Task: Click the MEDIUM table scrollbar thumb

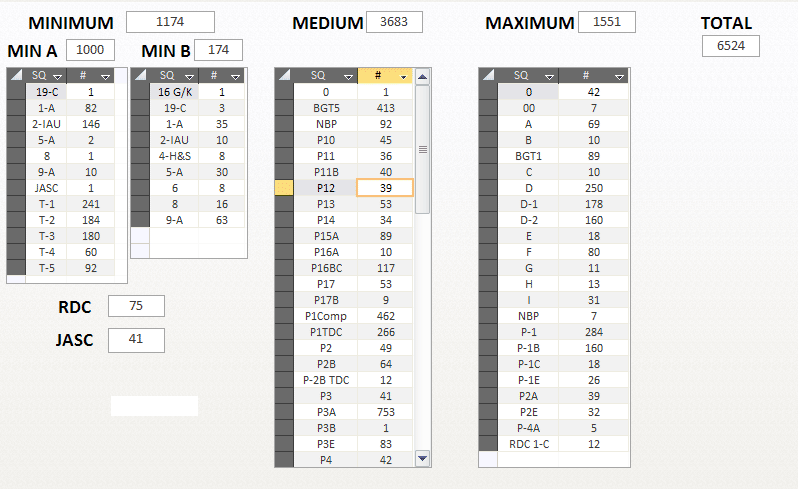Action: (x=422, y=149)
